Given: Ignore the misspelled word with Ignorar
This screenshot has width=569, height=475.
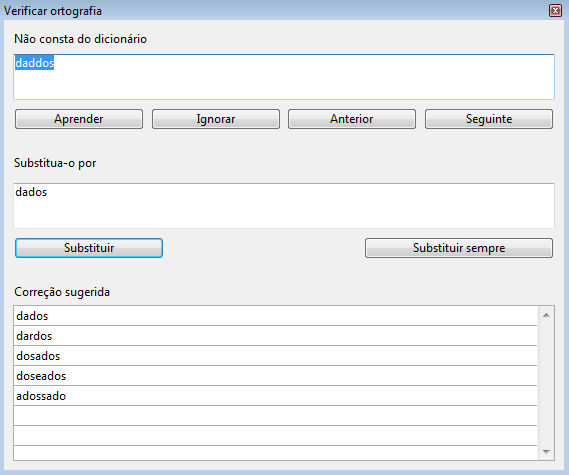Looking at the screenshot, I should (216, 119).
